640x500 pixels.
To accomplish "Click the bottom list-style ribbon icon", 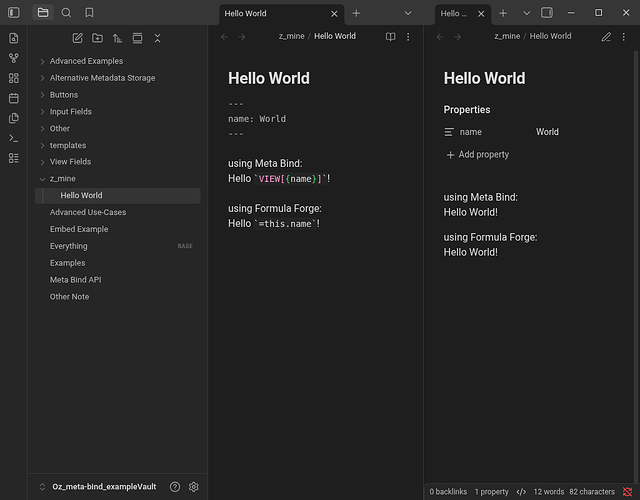I will pos(13,158).
